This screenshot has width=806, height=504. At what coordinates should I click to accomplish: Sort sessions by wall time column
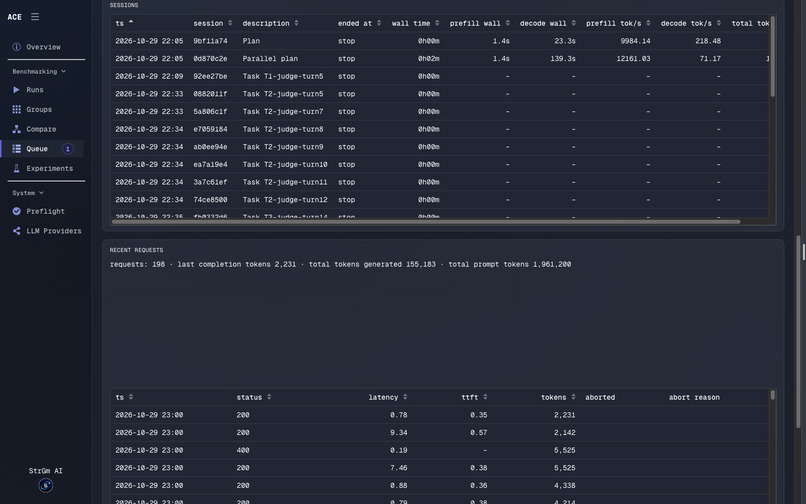(437, 23)
